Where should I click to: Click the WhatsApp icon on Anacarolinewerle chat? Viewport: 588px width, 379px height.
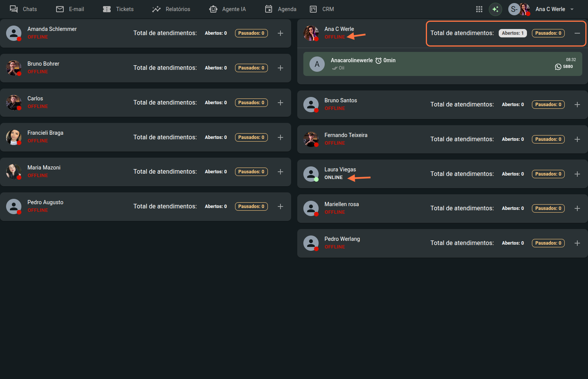click(x=558, y=67)
